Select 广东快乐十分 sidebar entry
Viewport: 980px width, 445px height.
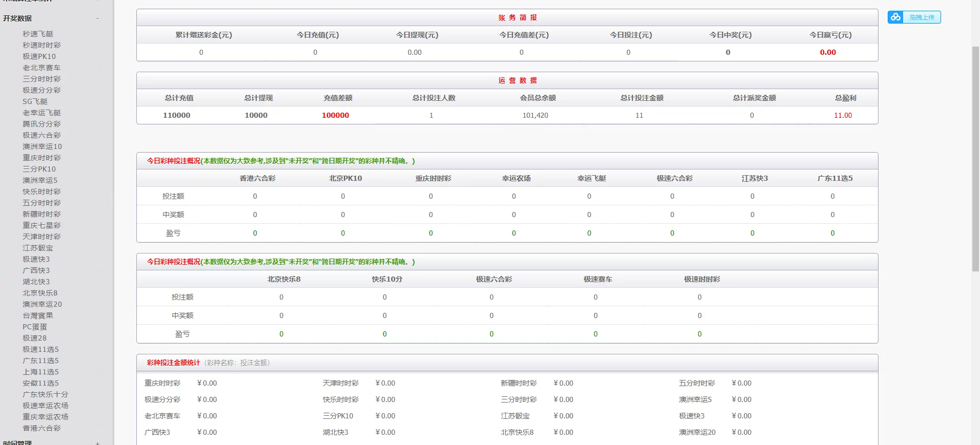point(45,394)
